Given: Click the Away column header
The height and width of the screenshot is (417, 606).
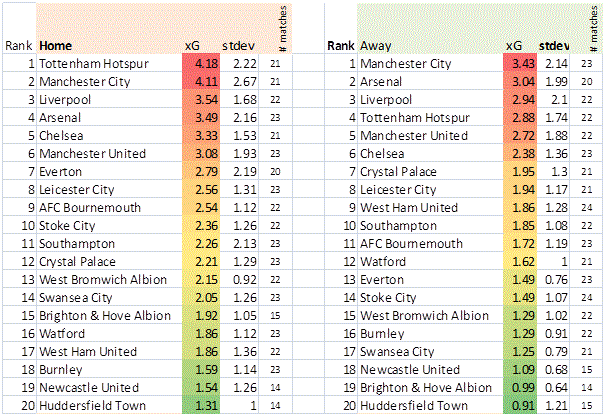Looking at the screenshot, I should point(376,46).
